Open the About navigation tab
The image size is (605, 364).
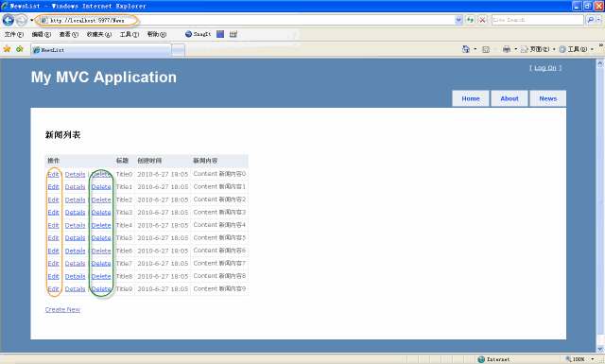click(x=510, y=98)
